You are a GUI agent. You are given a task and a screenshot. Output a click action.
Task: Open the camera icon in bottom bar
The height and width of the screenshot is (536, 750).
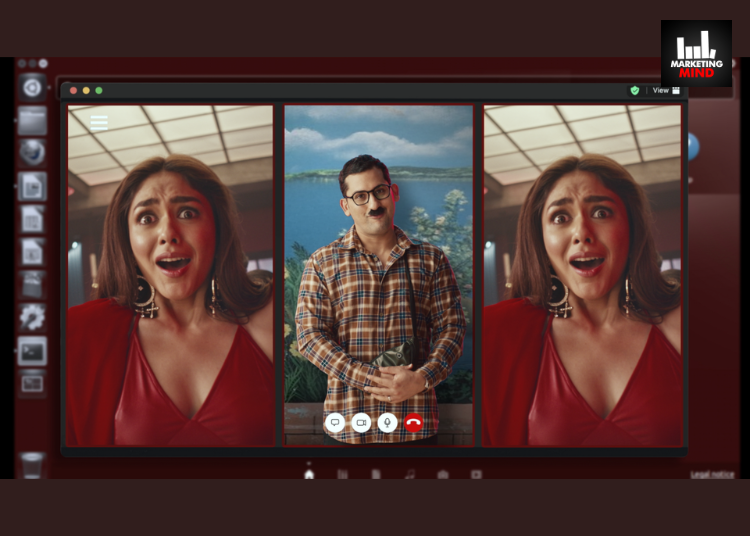point(442,474)
